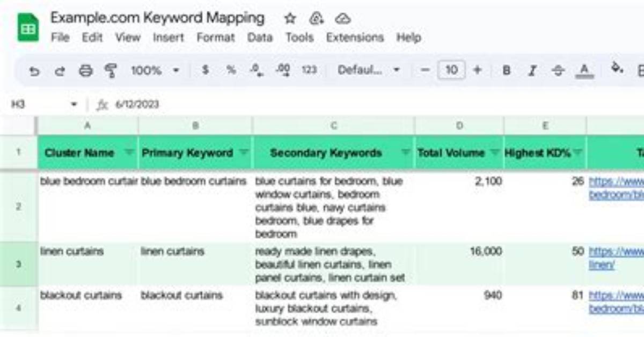Screen dimensions: 644x337
Task: Check the cloud save status icon
Action: [x=342, y=19]
